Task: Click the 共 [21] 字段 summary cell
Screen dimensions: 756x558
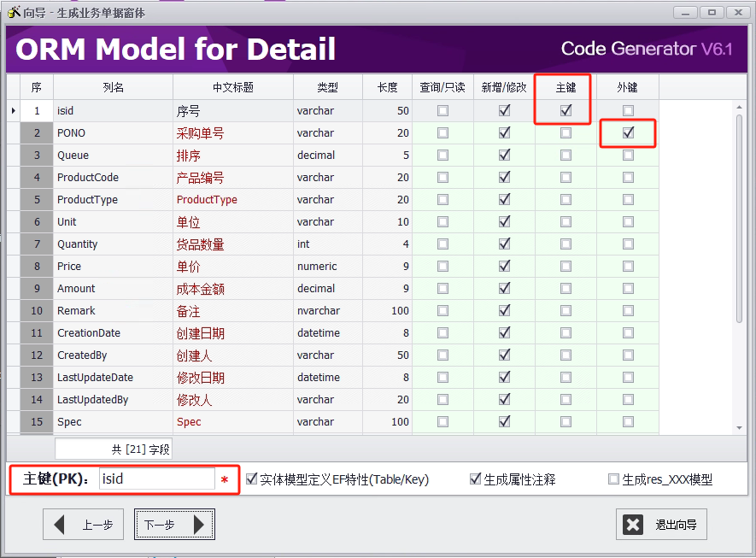Action: click(114, 449)
